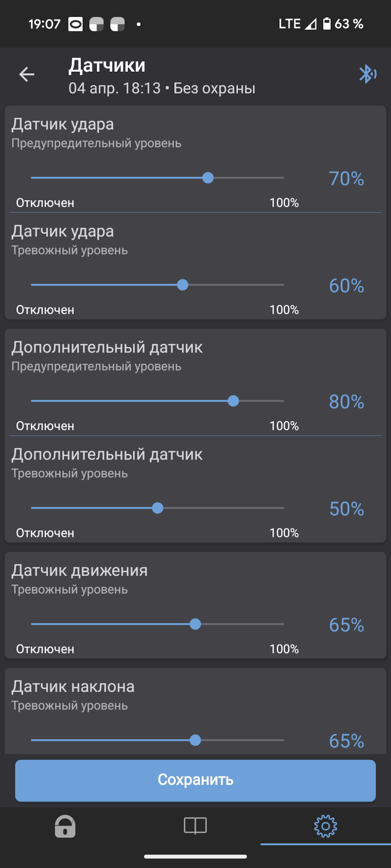391x868 pixels.
Task: Tap the 65% motion sensor value
Action: point(347,625)
